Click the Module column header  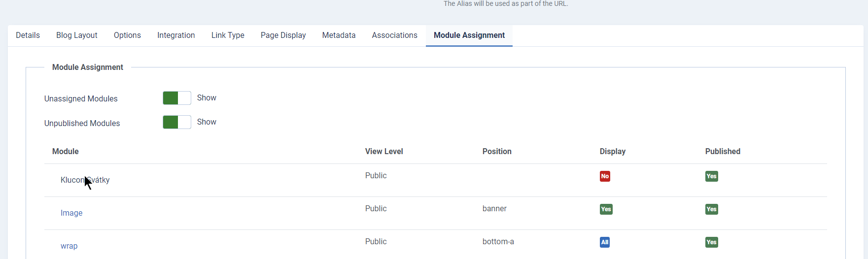click(66, 152)
